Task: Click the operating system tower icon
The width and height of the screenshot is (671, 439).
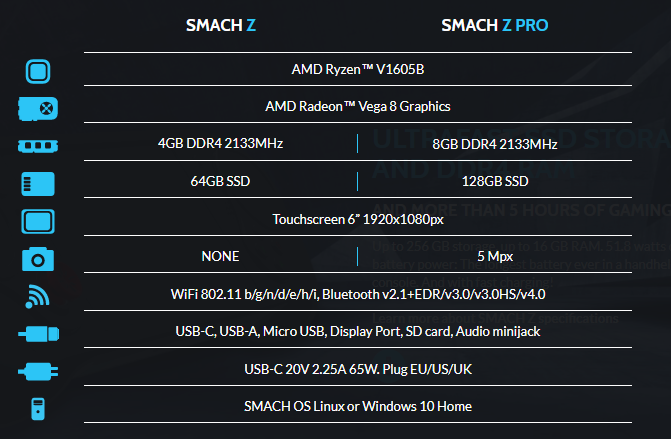Action: (38, 408)
